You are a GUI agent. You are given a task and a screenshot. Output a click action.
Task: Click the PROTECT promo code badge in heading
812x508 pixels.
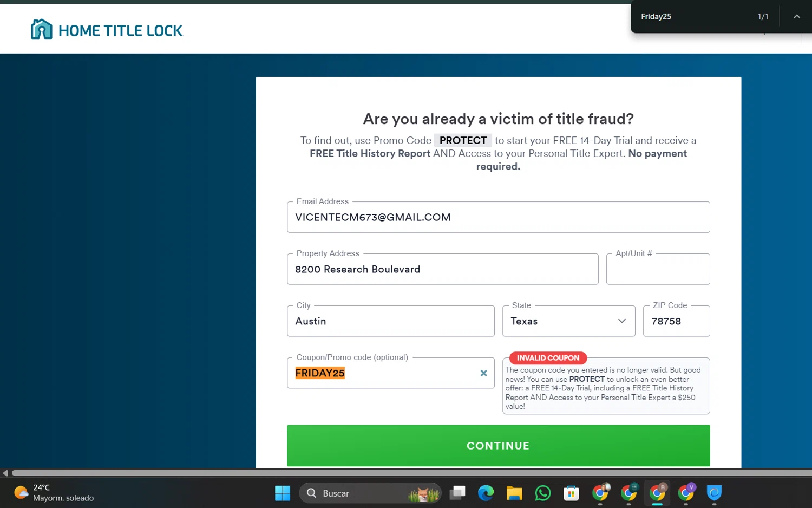pos(463,140)
